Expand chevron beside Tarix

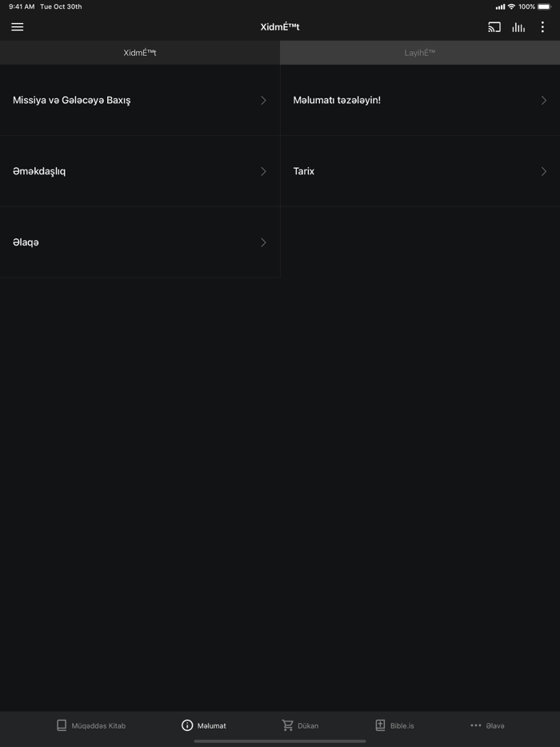coord(544,171)
